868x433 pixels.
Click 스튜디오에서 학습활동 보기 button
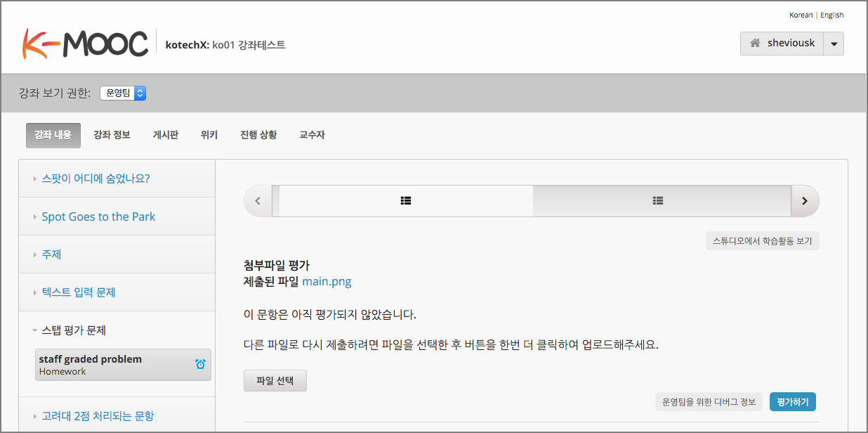(762, 241)
